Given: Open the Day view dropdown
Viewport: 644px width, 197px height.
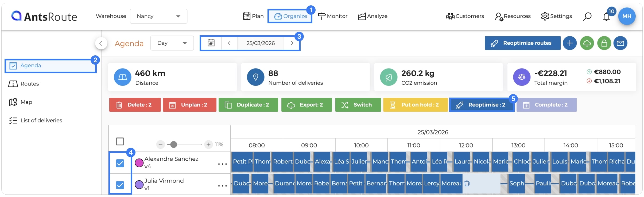Looking at the screenshot, I should click(172, 43).
